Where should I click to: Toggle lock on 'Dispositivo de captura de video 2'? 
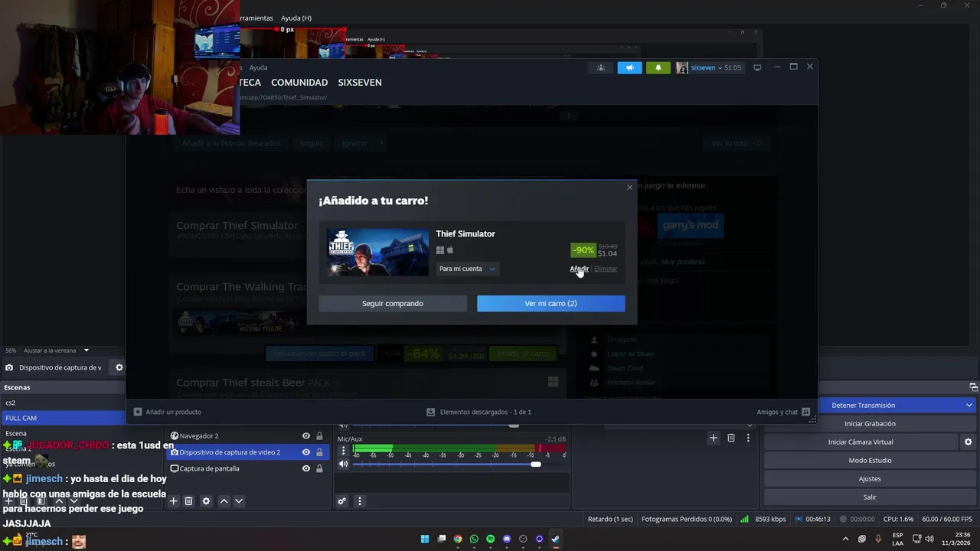(320, 452)
